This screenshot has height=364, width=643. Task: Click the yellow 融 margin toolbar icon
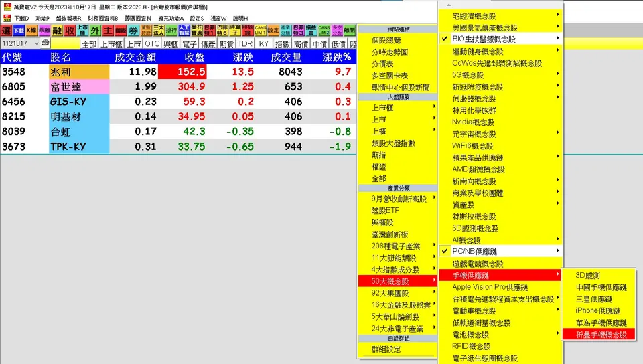pyautogui.click(x=57, y=31)
